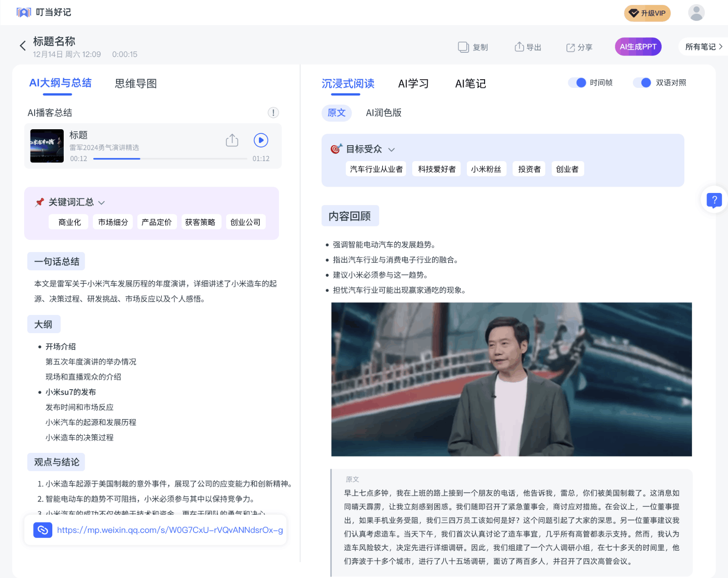Select the 小米粉丝 audience tag
This screenshot has height=578, width=728.
click(x=486, y=169)
